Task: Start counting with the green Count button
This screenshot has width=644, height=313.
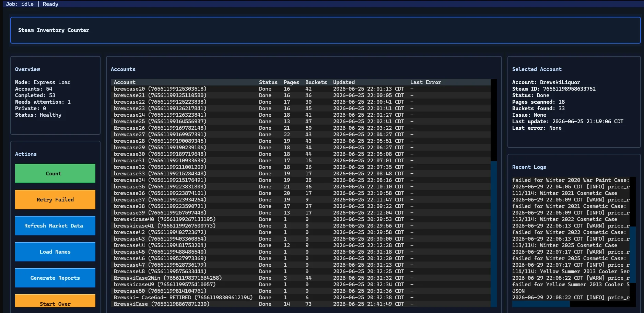Action: point(55,173)
